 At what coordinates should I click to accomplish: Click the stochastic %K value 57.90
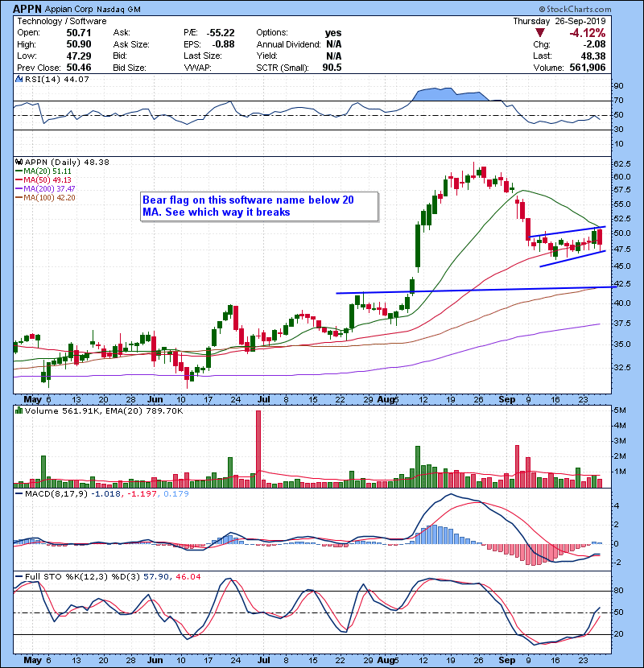coord(155,577)
